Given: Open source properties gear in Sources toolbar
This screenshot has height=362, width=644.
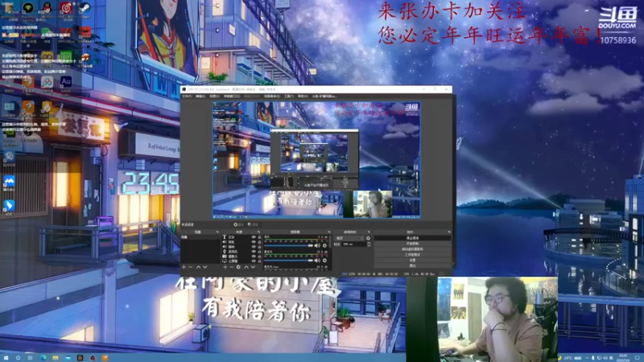Looking at the screenshot, I should coord(238,267).
